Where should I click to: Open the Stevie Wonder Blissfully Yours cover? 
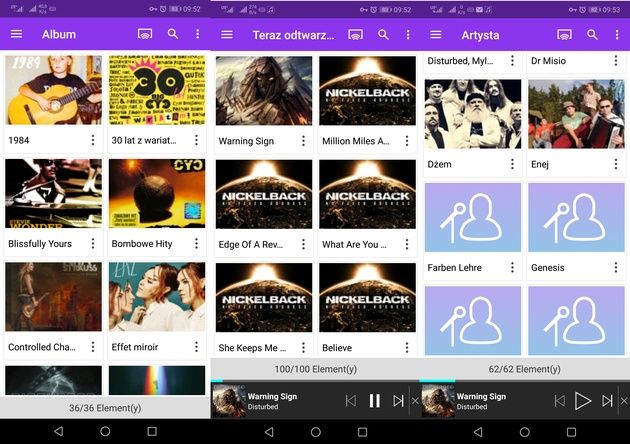53,194
